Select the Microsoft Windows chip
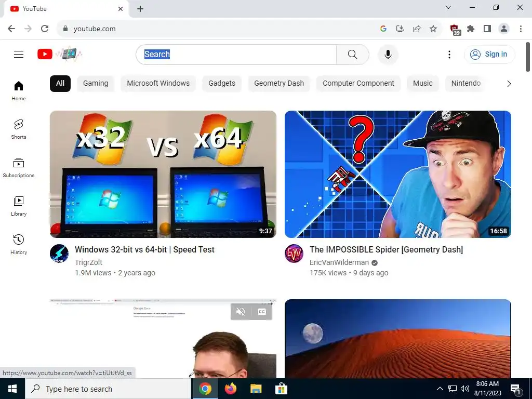This screenshot has height=399, width=532. (x=158, y=84)
